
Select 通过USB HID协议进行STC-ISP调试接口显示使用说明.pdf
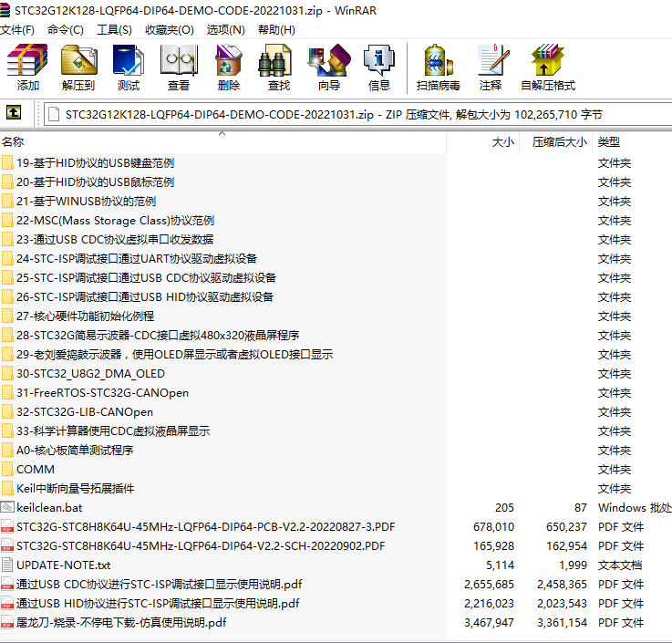pyautogui.click(x=158, y=604)
